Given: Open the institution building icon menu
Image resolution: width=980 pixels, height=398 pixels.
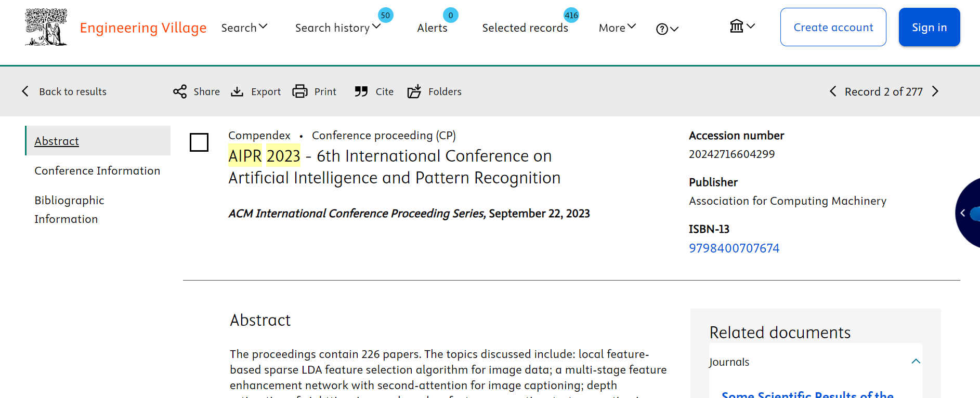Looking at the screenshot, I should [736, 26].
